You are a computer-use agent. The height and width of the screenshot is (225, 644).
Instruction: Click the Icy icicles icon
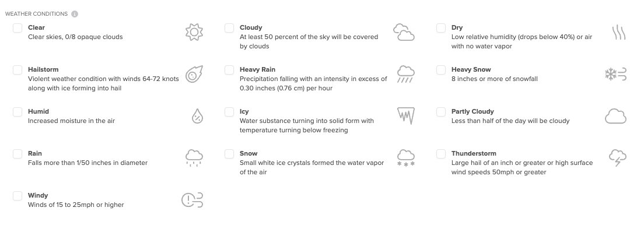(406, 116)
